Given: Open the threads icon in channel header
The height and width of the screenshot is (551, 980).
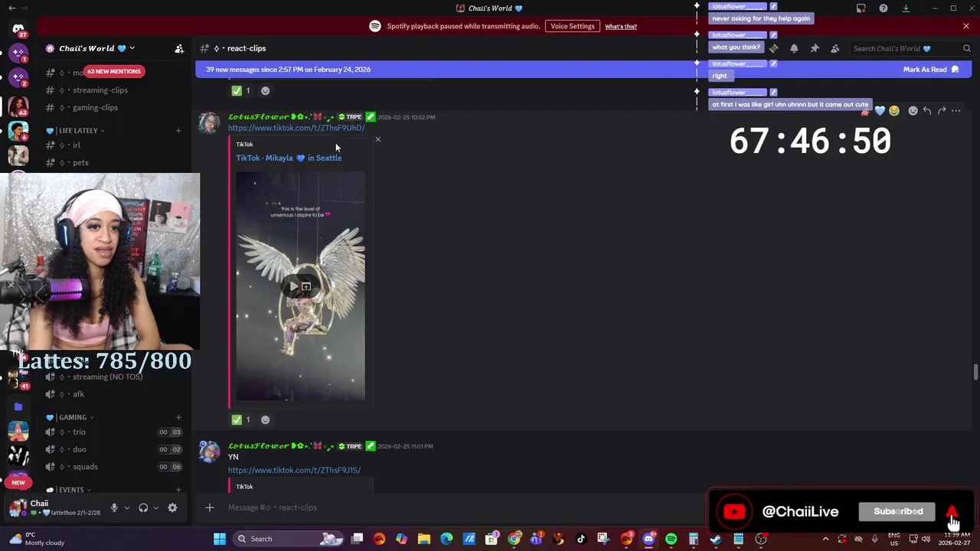Looking at the screenshot, I should pos(773,48).
